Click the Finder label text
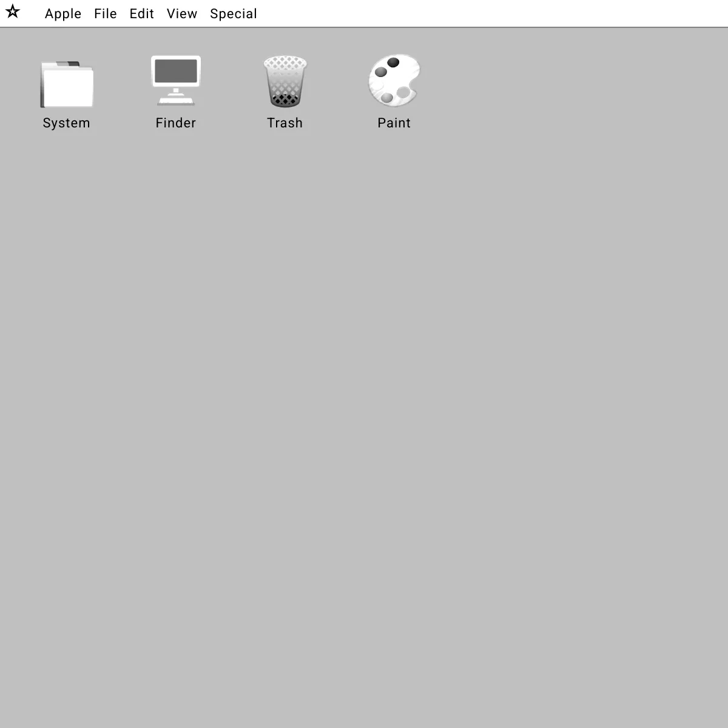The width and height of the screenshot is (728, 728). click(x=175, y=123)
